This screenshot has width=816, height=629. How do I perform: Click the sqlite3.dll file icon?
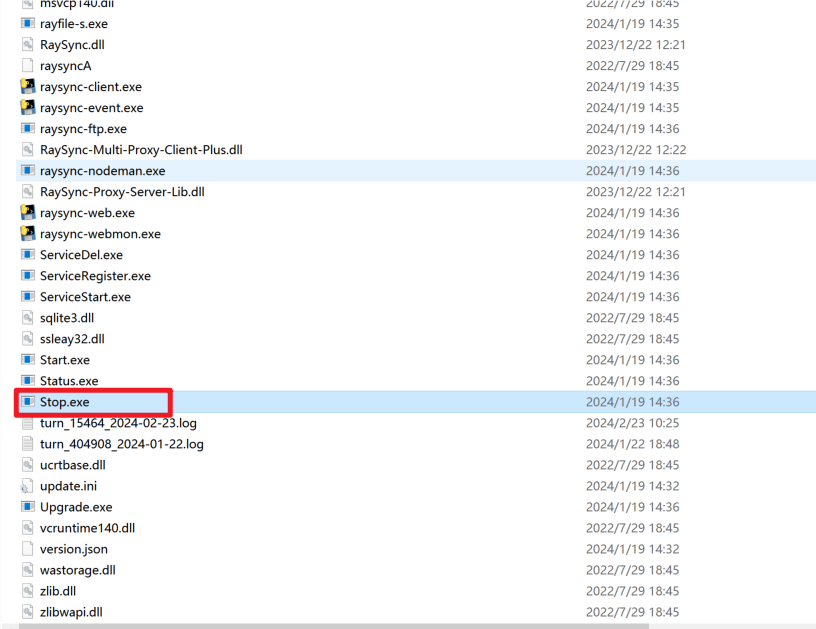click(28, 318)
